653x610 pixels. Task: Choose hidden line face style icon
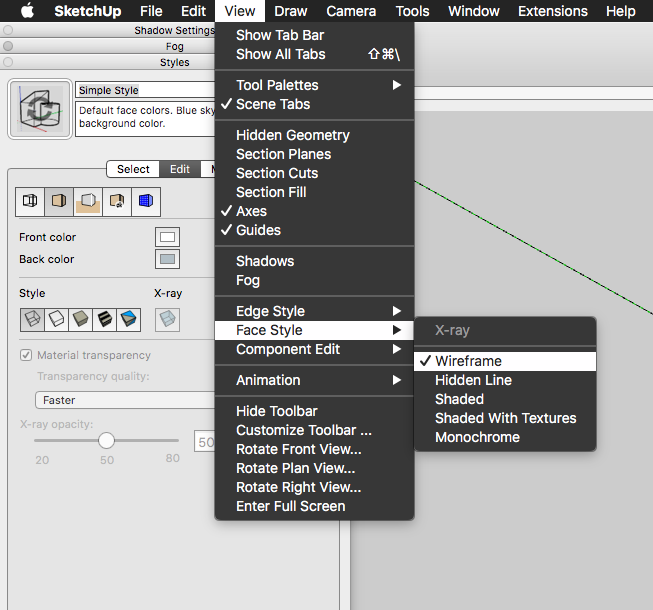click(x=56, y=320)
